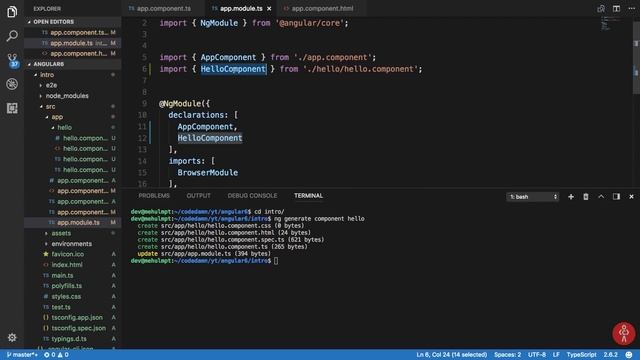Click HelloComponent in the declarations array
Screen dimensions: 640x360
210,138
